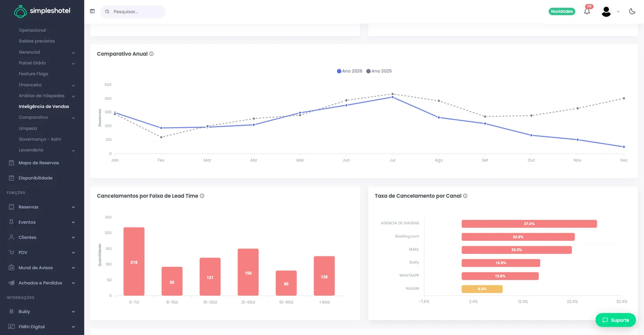
Task: Click the FNRH Digital card icon
Action: click(12, 327)
